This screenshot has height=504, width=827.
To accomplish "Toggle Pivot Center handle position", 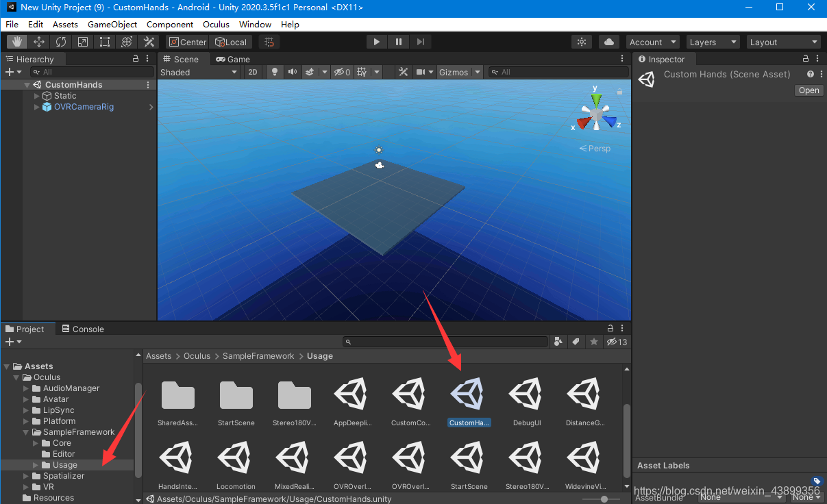I will click(187, 42).
